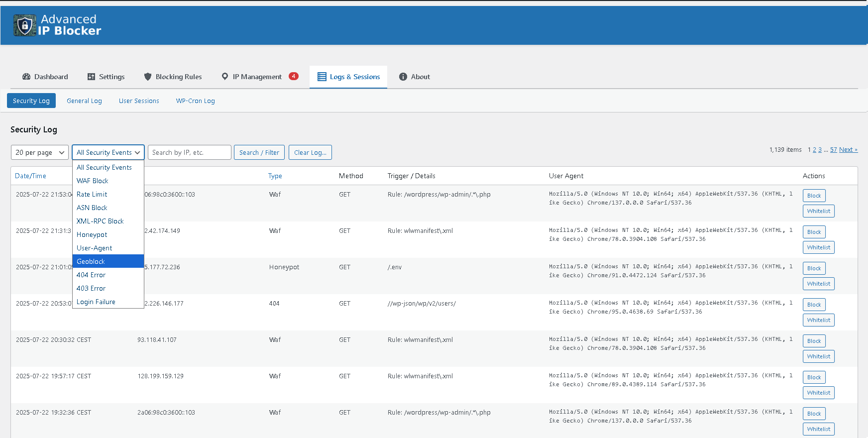Click the Clear Log... button
868x438 pixels.
310,152
